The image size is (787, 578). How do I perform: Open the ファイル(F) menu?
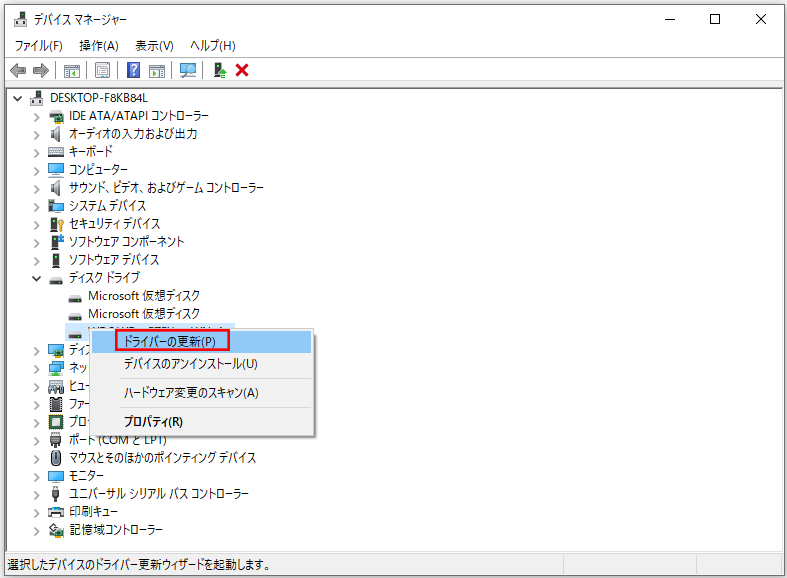pyautogui.click(x=39, y=46)
